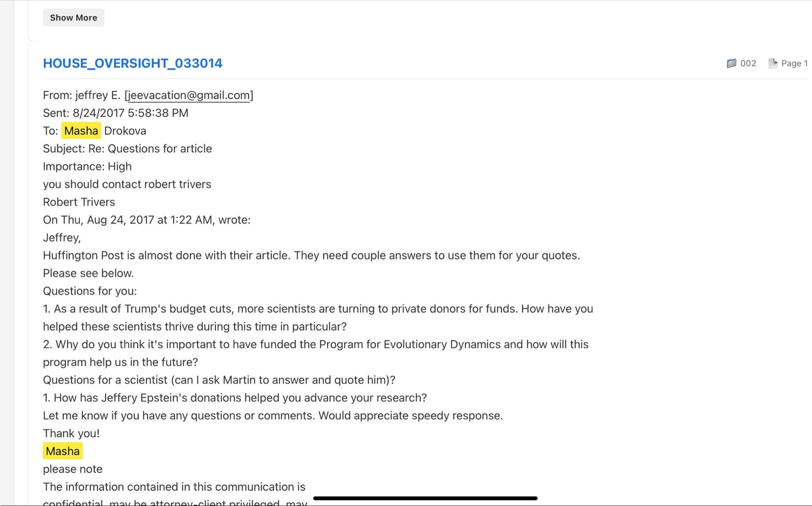Click the folder icon beside 002
Viewport: 812px width, 506px height.
pyautogui.click(x=731, y=63)
